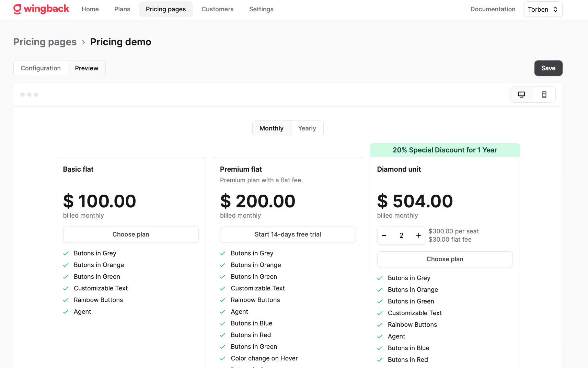Start 14-days free trial for Premium
This screenshot has width=588, height=368.
288,234
